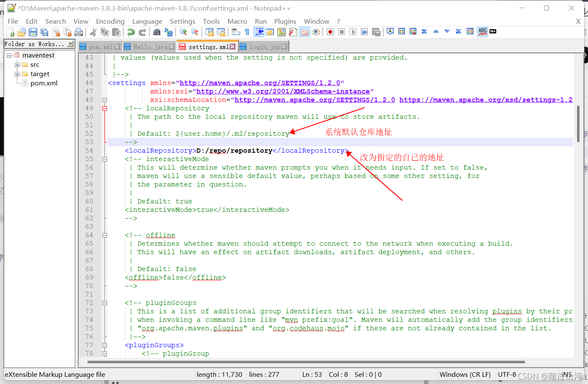Collapse the fold marker at line 55
Image resolution: width=588 pixels, height=384 pixels.
point(104,159)
